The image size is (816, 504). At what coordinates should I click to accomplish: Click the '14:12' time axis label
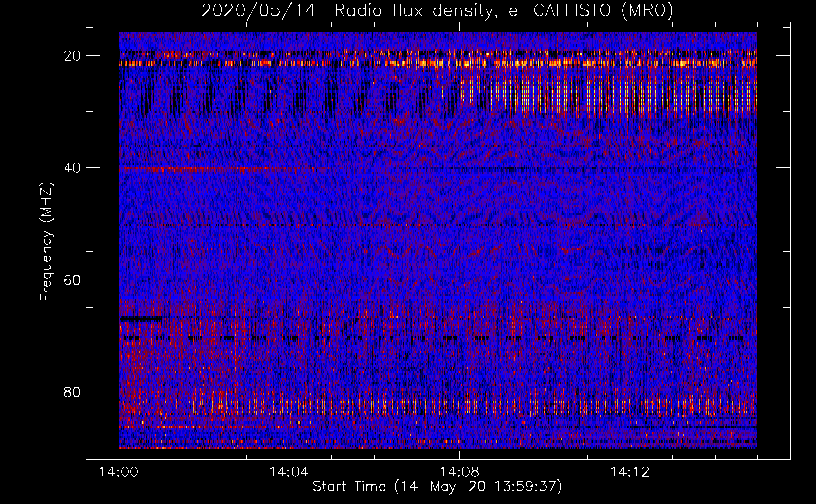629,472
